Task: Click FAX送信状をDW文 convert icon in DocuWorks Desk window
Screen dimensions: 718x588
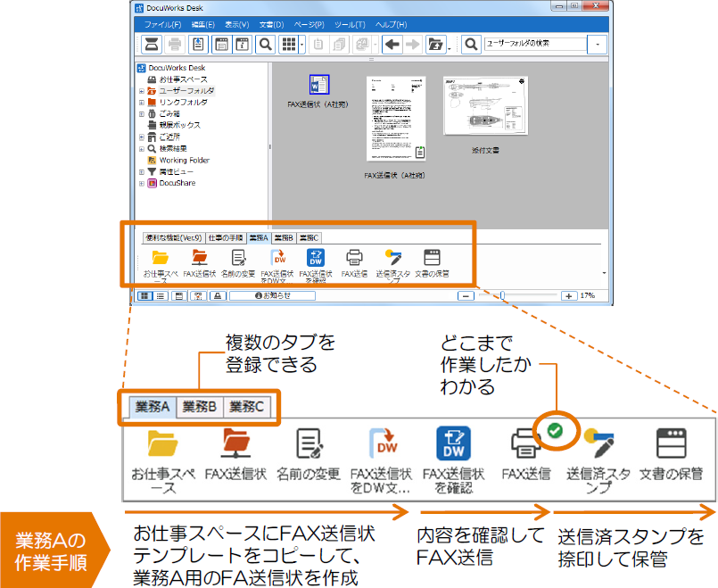Action: tap(277, 257)
